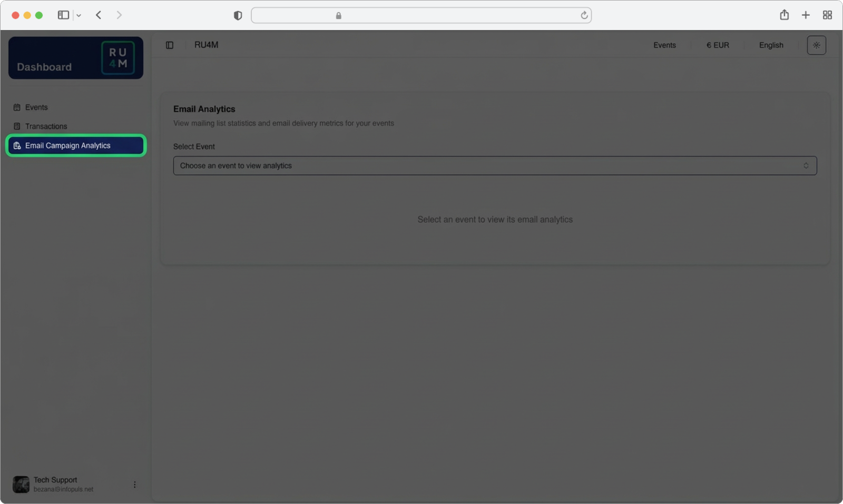The image size is (843, 504).
Task: Click the browser address bar field
Action: pos(421,15)
